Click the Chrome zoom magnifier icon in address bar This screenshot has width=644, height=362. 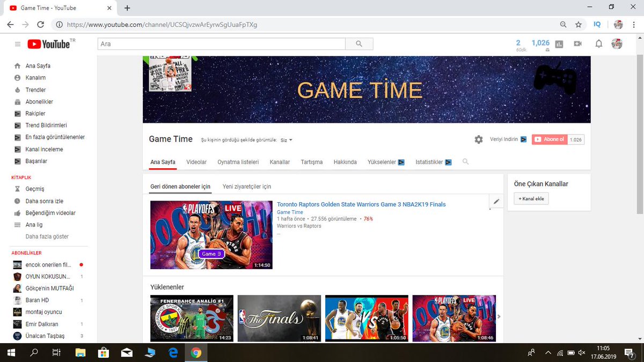563,25
